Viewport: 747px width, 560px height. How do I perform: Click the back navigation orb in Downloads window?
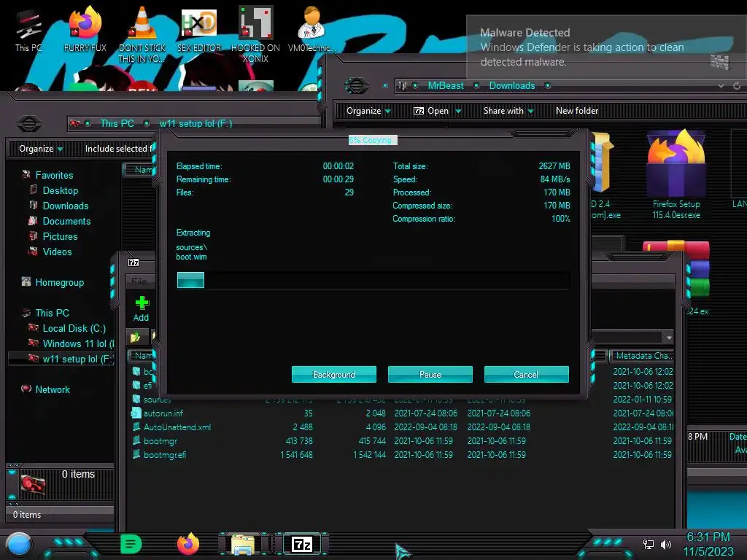(x=356, y=86)
